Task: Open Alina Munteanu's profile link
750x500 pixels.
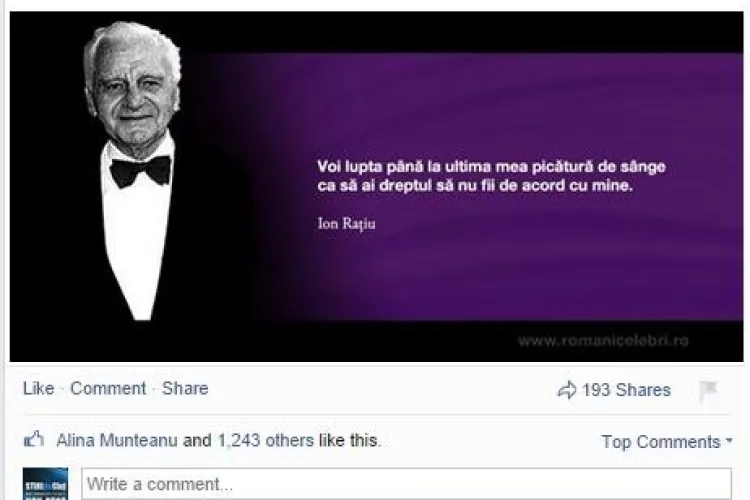Action: coord(117,440)
